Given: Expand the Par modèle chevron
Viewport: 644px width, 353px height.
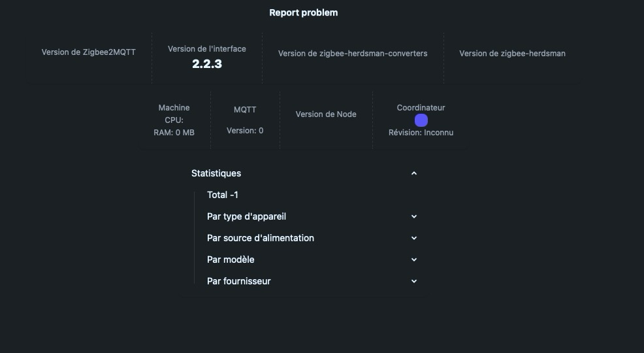Looking at the screenshot, I should (x=414, y=260).
